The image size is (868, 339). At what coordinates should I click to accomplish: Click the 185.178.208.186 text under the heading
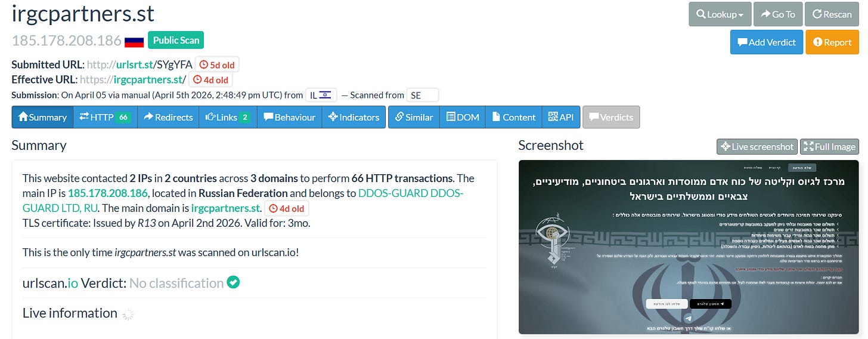(x=66, y=41)
